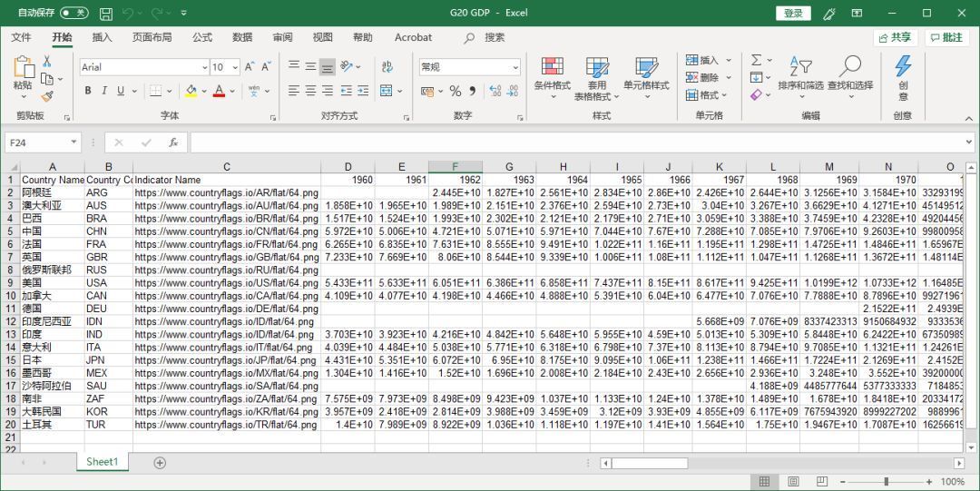The image size is (980, 491).
Task: Align text right
Action: point(328,92)
